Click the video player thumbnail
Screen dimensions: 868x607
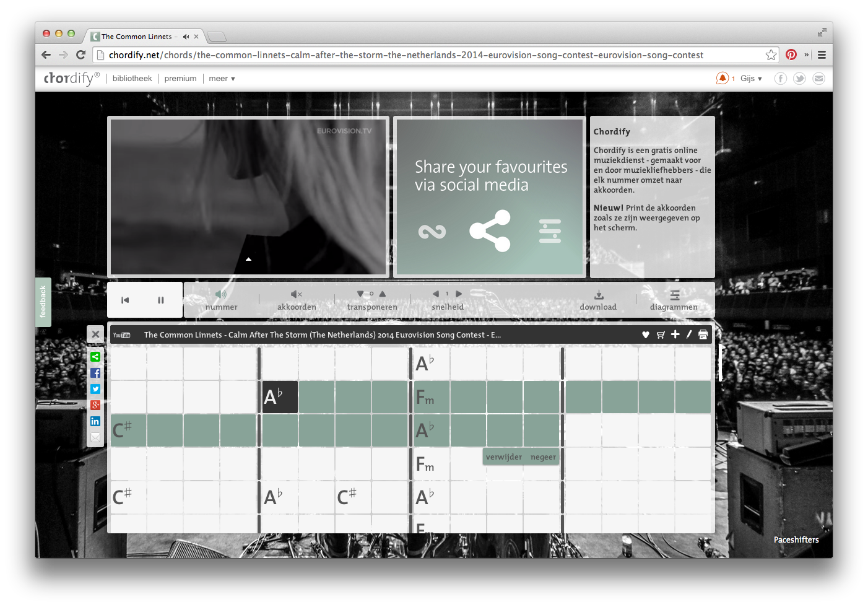point(248,197)
